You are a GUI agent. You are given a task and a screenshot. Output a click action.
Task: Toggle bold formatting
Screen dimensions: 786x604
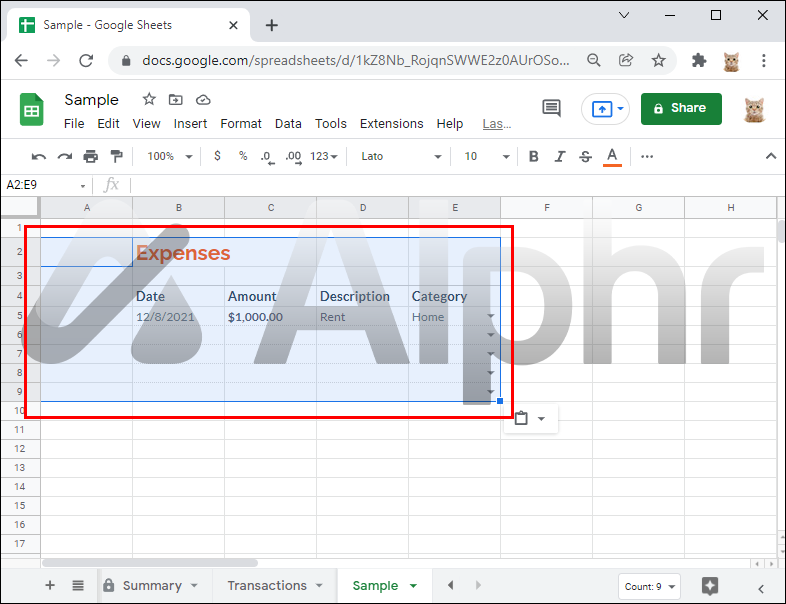click(534, 156)
